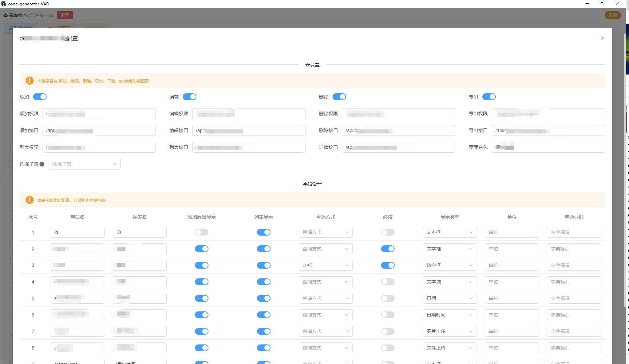Screen dimensions: 629x364
Task: Open the 文件上传 display type dropdown
Action: pyautogui.click(x=450, y=348)
